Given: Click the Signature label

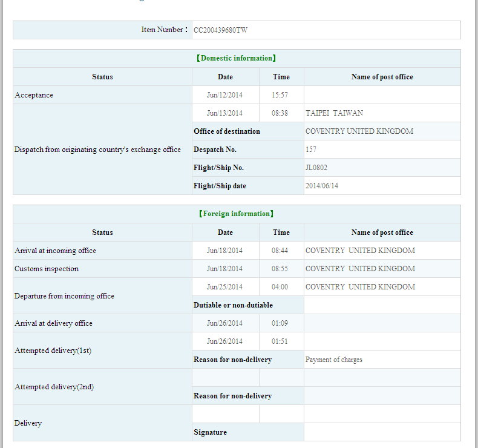Looking at the screenshot, I should [210, 432].
